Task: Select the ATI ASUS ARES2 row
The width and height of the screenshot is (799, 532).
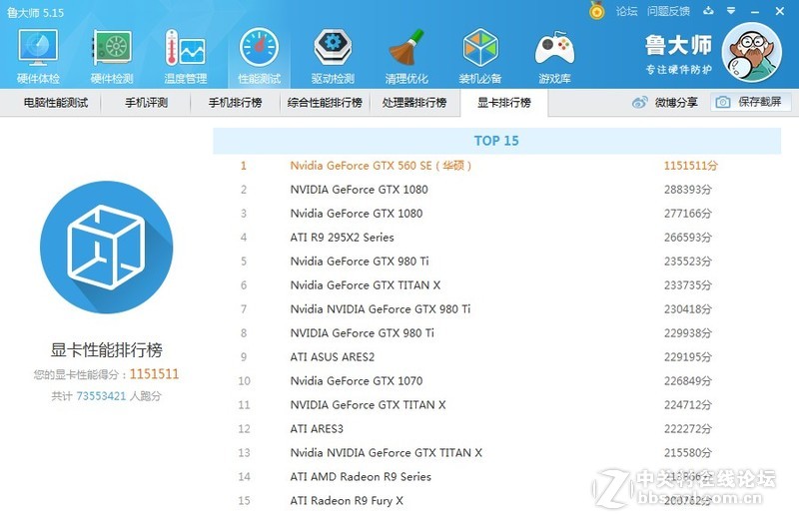Action: [496, 357]
